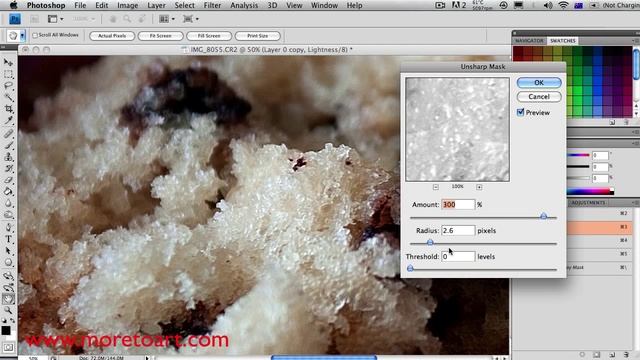This screenshot has height=360, width=640.
Task: Select the Eyedropper tool
Action: (x=8, y=120)
